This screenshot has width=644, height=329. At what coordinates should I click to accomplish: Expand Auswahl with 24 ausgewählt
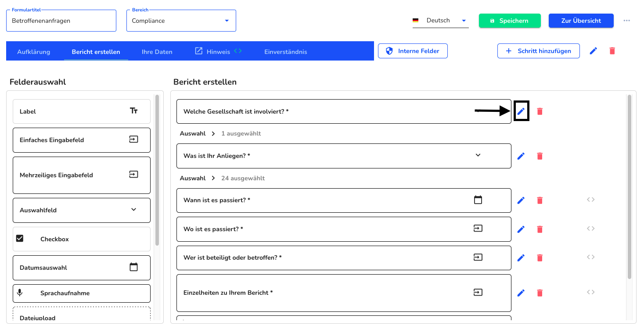(x=213, y=179)
